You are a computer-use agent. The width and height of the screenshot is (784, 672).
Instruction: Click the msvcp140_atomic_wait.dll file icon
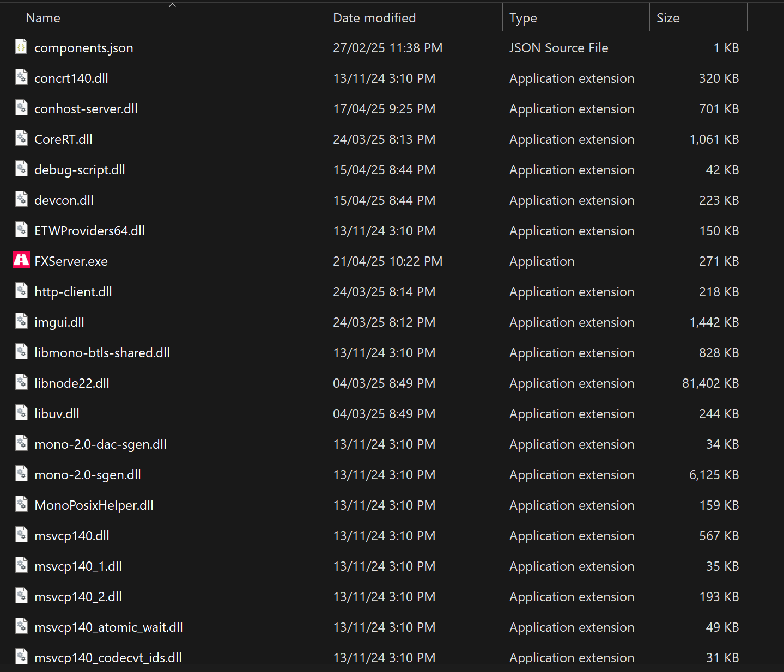[21, 627]
